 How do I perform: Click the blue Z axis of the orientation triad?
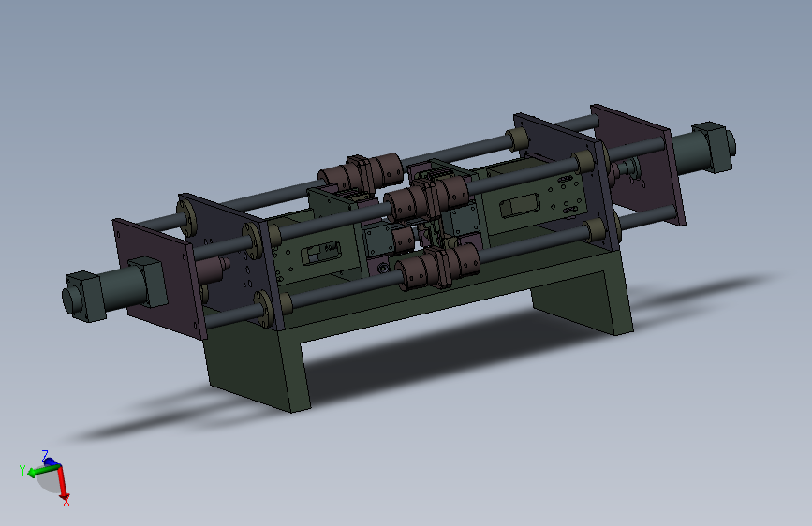pos(50,460)
